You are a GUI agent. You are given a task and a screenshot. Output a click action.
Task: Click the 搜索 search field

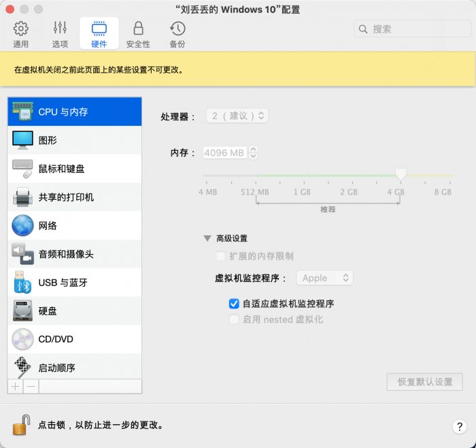(412, 29)
